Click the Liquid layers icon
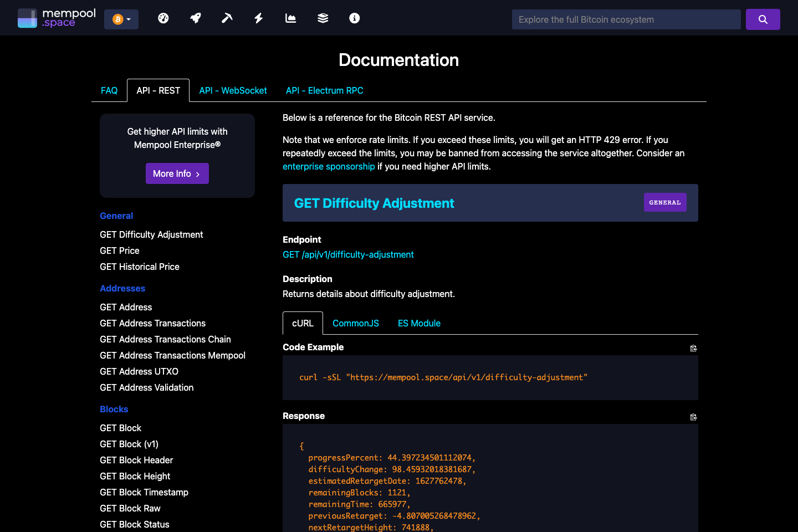This screenshot has width=798, height=532. point(323,18)
